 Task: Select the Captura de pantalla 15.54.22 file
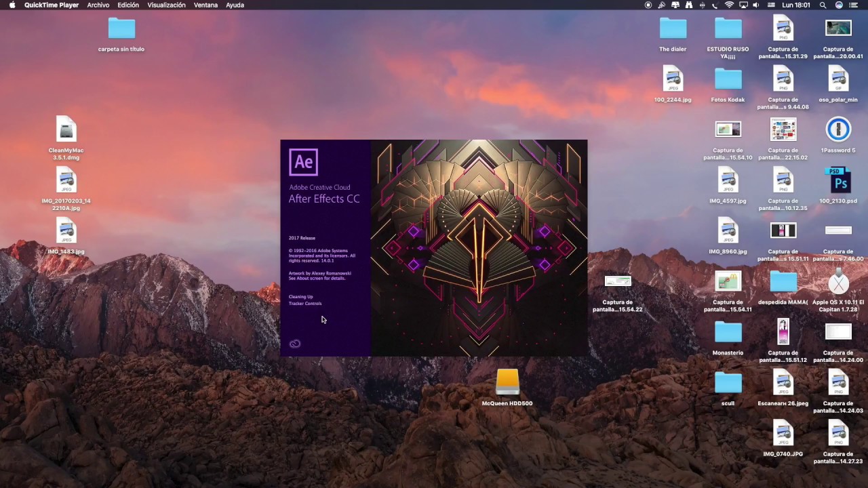click(618, 281)
